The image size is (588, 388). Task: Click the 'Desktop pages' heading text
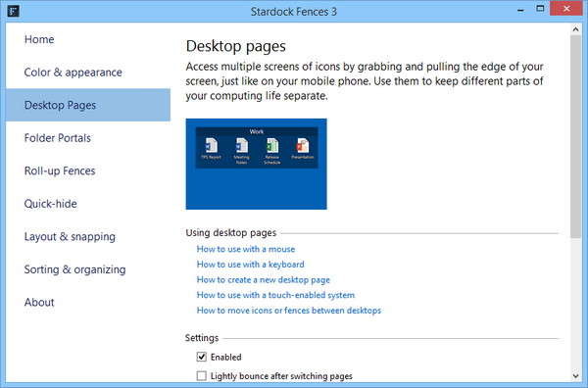[x=236, y=46]
